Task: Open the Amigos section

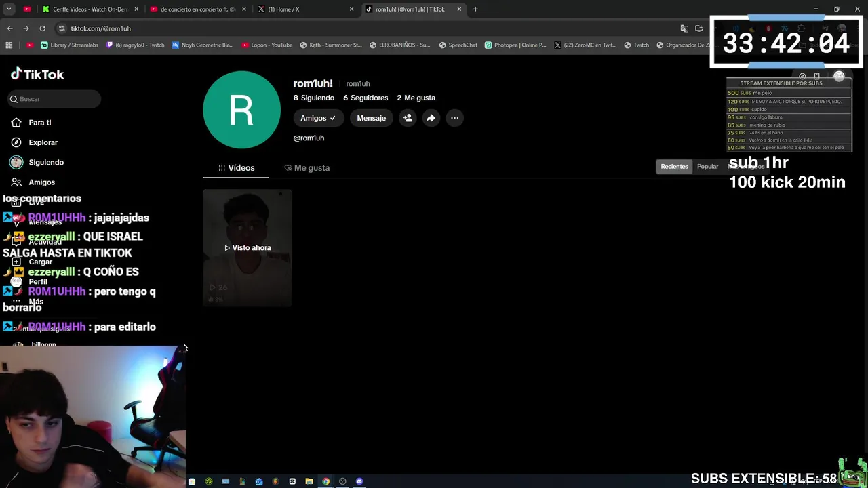Action: pos(41,182)
